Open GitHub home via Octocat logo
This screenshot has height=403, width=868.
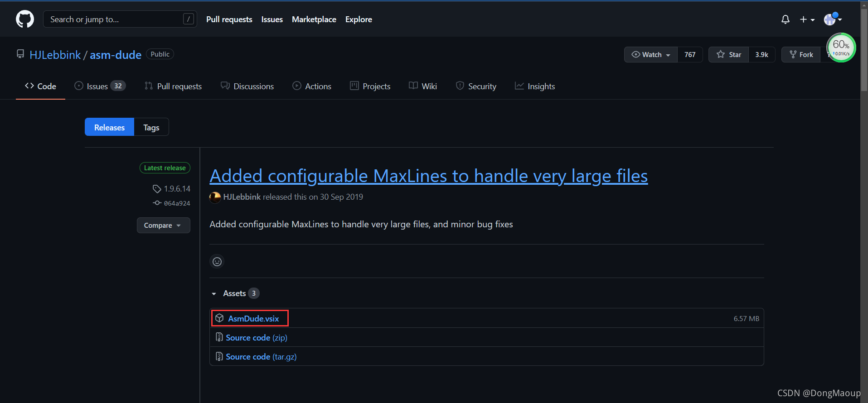(25, 19)
